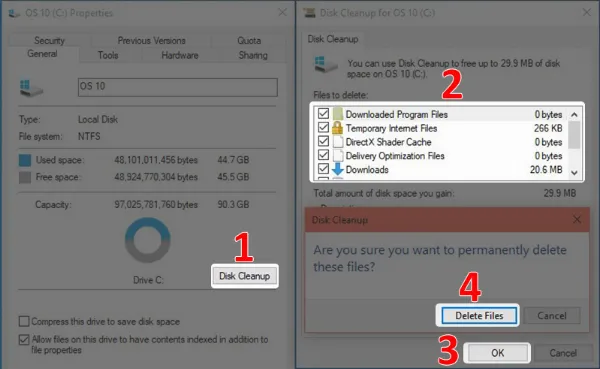
Task: Click the 29.9 MB total gain value
Action: click(x=559, y=193)
